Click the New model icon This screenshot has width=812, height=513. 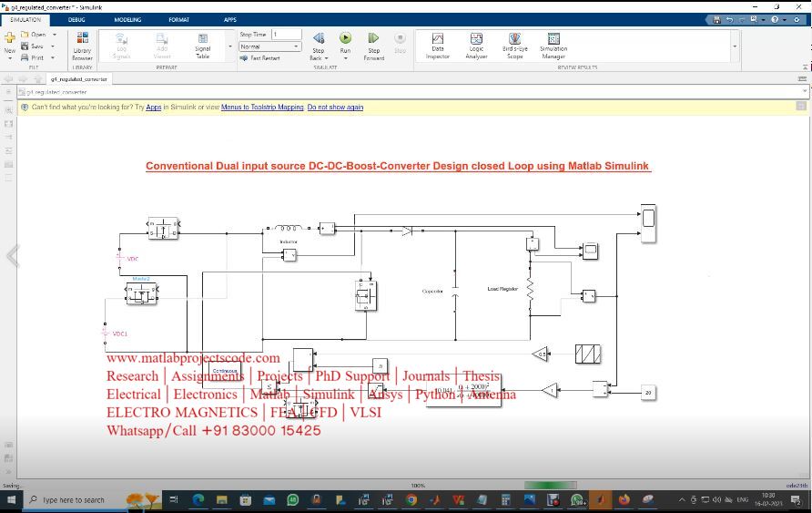pos(10,37)
